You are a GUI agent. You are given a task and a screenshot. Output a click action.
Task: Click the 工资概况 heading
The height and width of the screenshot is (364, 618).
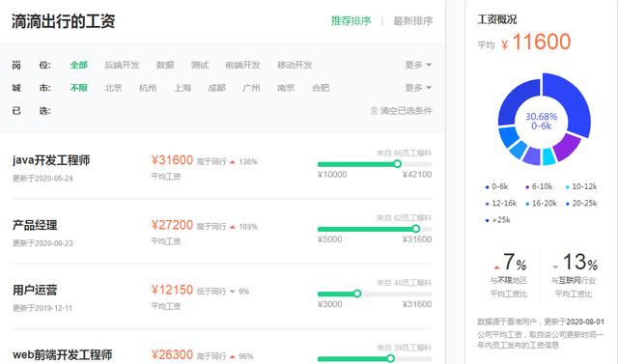pos(496,19)
